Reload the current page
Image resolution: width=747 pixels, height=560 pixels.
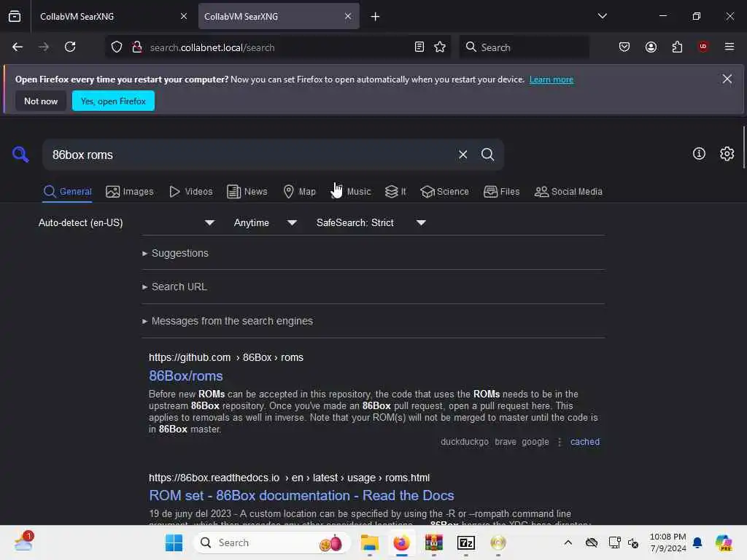click(70, 47)
